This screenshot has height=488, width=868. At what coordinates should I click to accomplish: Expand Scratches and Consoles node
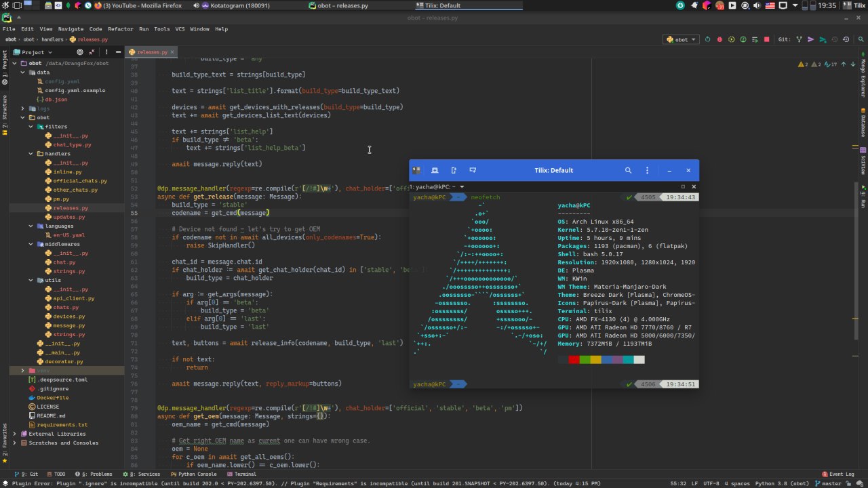pos(14,443)
